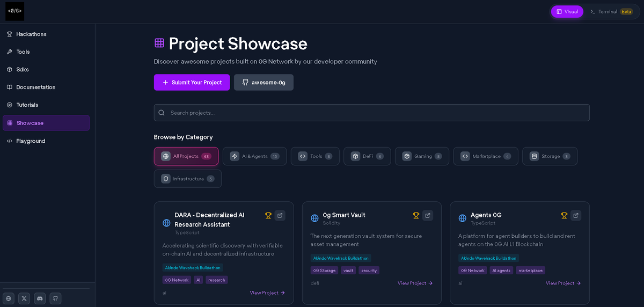Click the security tag on Smart Vault card
The height and width of the screenshot is (307, 644).
click(369, 271)
